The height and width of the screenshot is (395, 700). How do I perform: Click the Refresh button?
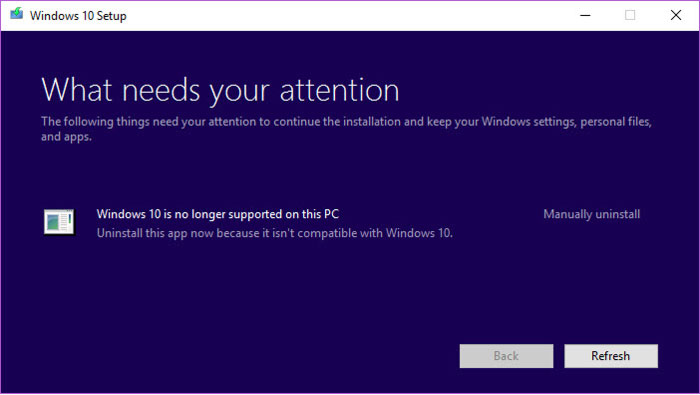tap(611, 356)
